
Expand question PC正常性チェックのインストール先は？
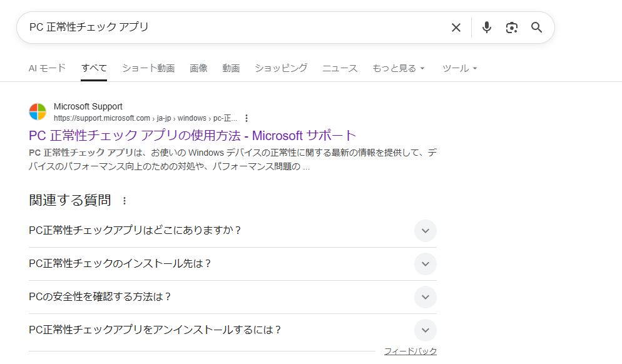tap(425, 264)
